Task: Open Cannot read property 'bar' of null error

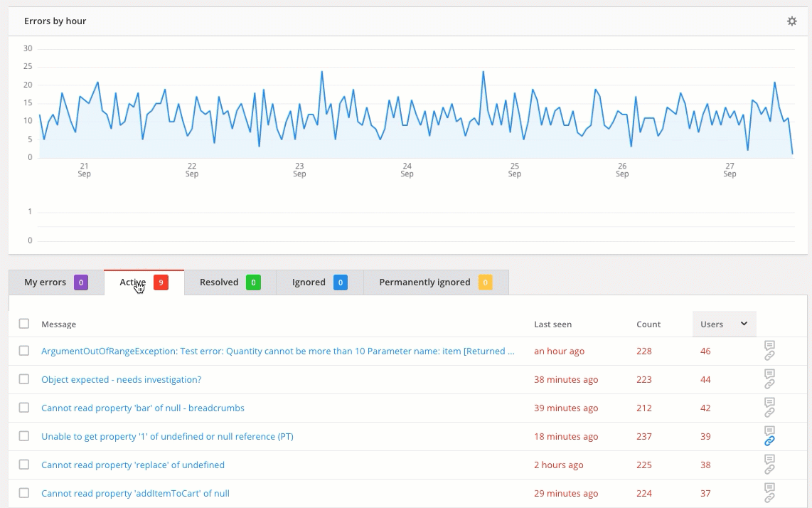Action: tap(143, 408)
